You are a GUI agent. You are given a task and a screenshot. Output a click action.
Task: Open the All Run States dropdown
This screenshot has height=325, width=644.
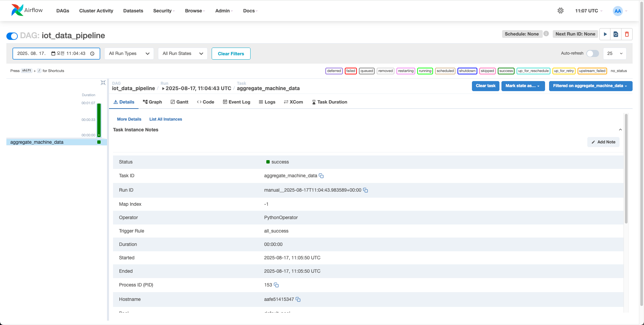[182, 54]
